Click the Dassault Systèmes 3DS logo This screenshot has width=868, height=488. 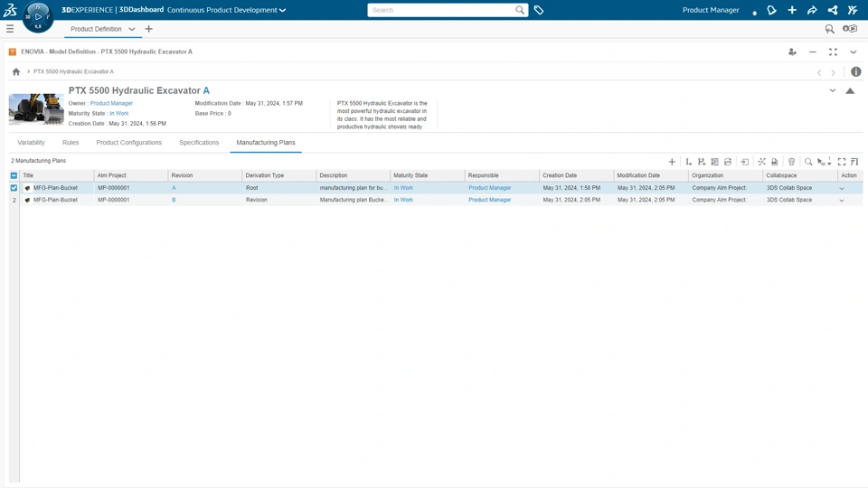pyautogui.click(x=10, y=9)
